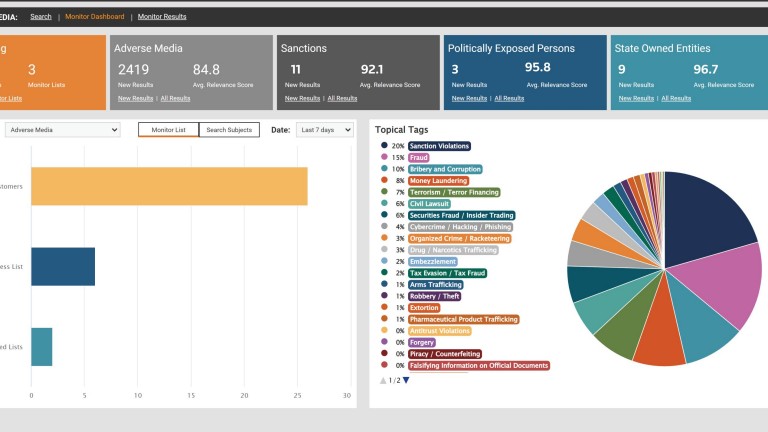This screenshot has width=768, height=432.
Task: Open the Last 7 days date dropdown
Action: tap(325, 130)
